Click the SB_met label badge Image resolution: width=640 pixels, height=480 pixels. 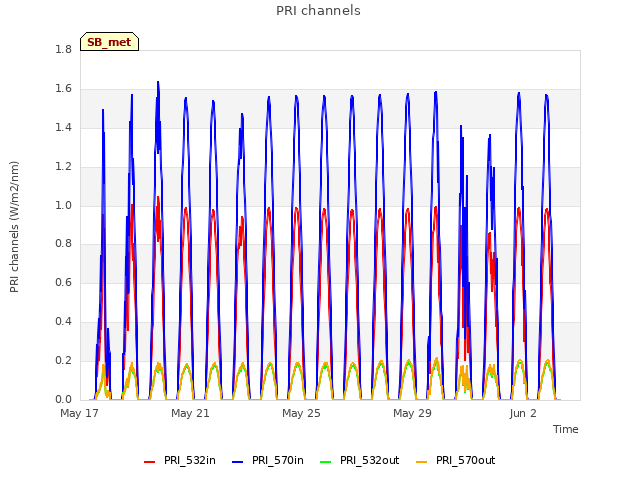[109, 42]
